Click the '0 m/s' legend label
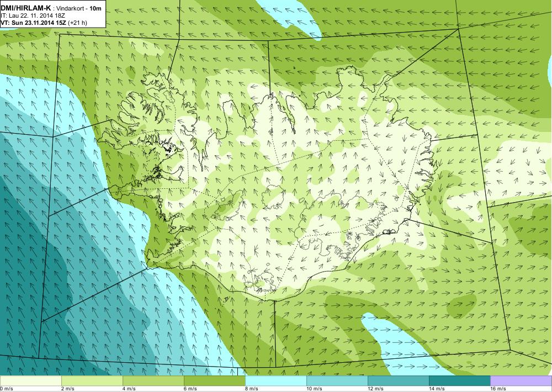Image resolution: width=552 pixels, height=392 pixels. (7, 389)
